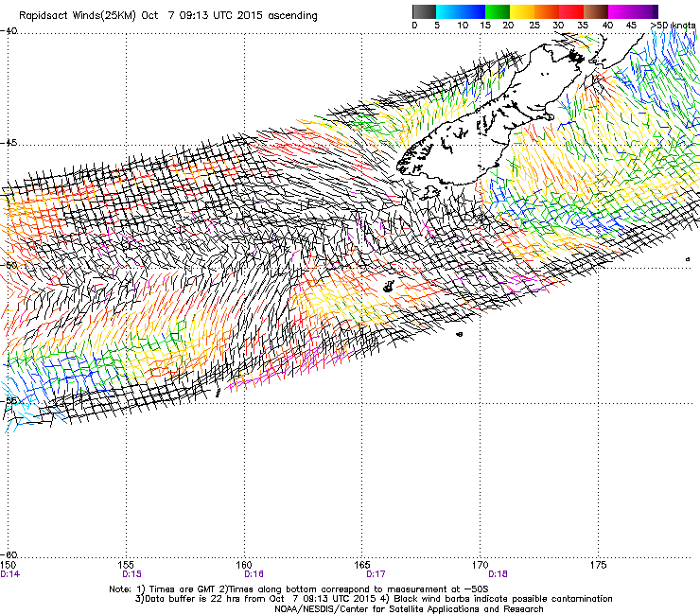Click the cyan-blue 5-15 knots color band
Image resolution: width=700 pixels, height=615 pixels.
tap(461, 11)
